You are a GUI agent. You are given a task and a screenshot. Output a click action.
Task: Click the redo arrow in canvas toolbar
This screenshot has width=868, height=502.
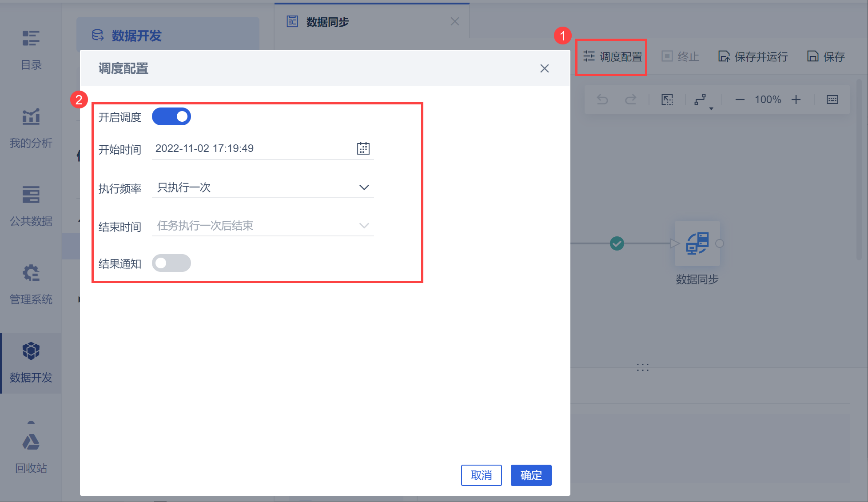tap(630, 100)
